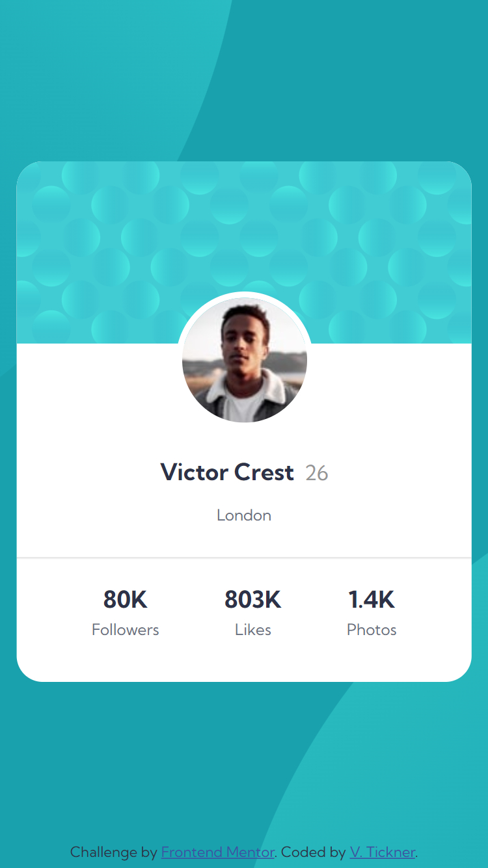The height and width of the screenshot is (868, 488).
Task: Open the Frontend Mentor link
Action: (218, 852)
